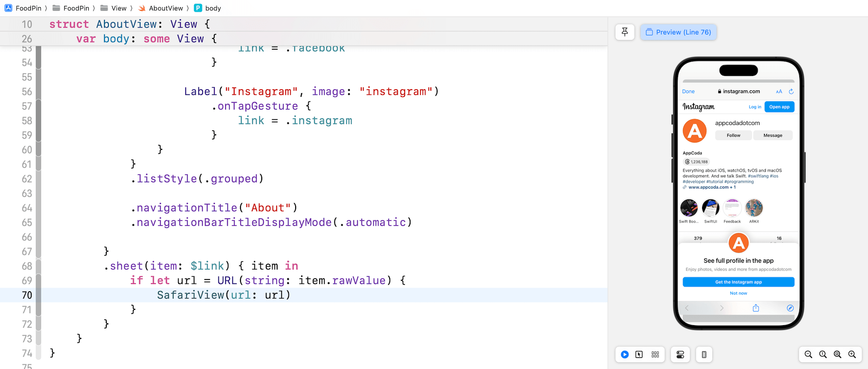Open the View folder breadcrumb

pyautogui.click(x=118, y=8)
